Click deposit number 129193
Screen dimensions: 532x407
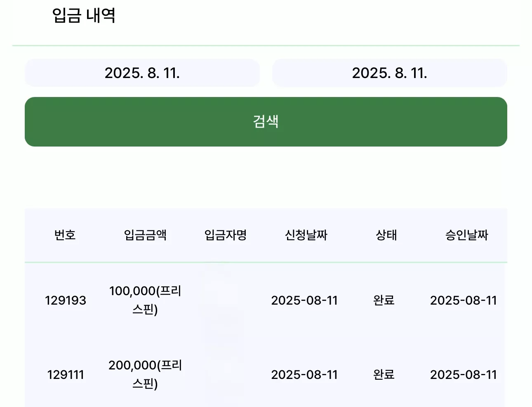(66, 300)
